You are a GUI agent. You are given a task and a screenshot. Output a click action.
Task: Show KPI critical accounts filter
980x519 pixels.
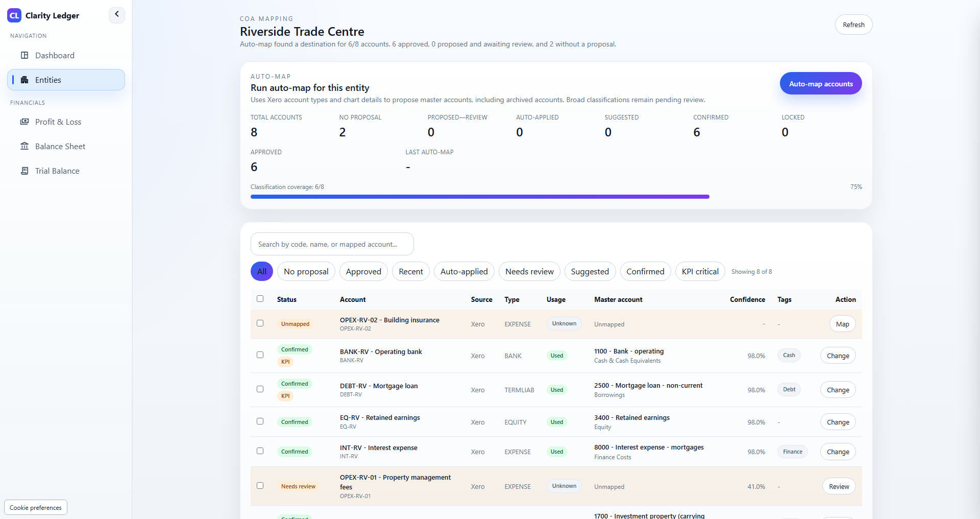click(x=700, y=271)
